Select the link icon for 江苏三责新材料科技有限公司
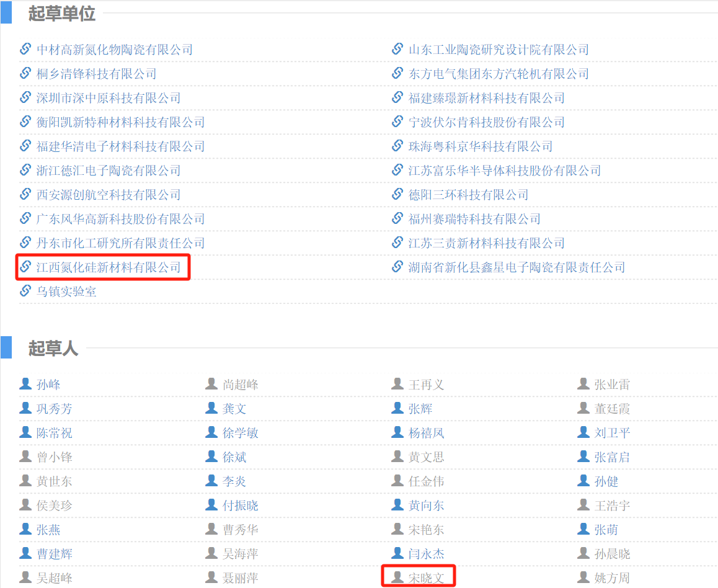This screenshot has height=588, width=718. tap(397, 243)
